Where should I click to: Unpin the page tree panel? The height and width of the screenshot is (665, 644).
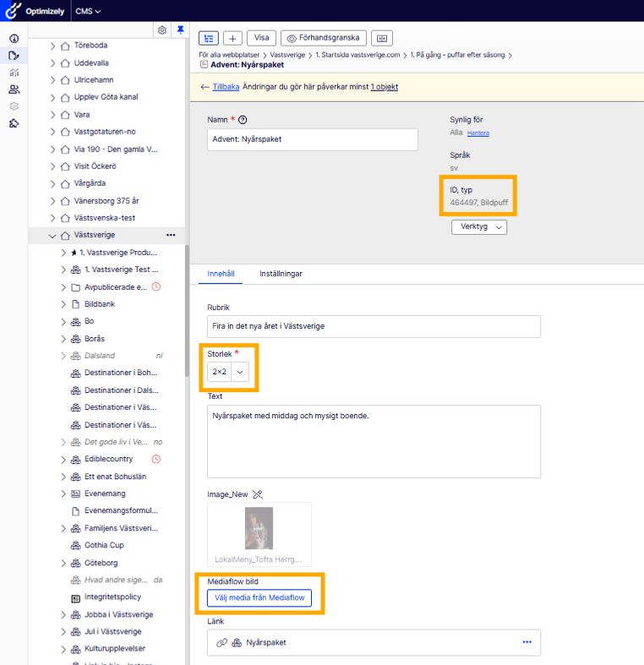pyautogui.click(x=180, y=30)
